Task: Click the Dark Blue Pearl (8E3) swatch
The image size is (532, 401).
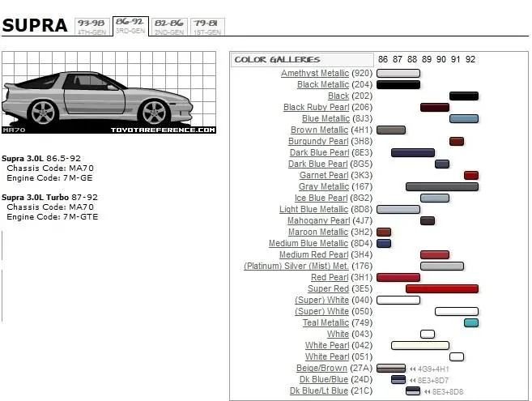Action: point(413,153)
